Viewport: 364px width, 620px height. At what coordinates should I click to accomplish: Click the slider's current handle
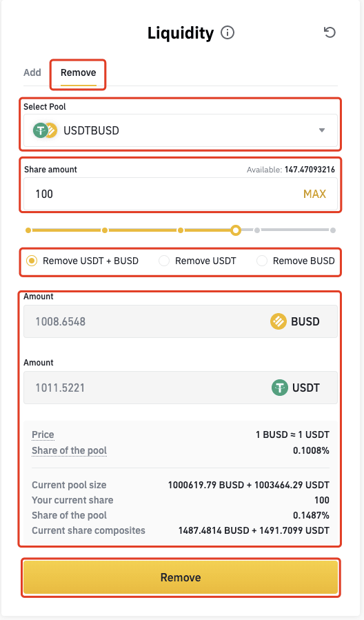(236, 230)
